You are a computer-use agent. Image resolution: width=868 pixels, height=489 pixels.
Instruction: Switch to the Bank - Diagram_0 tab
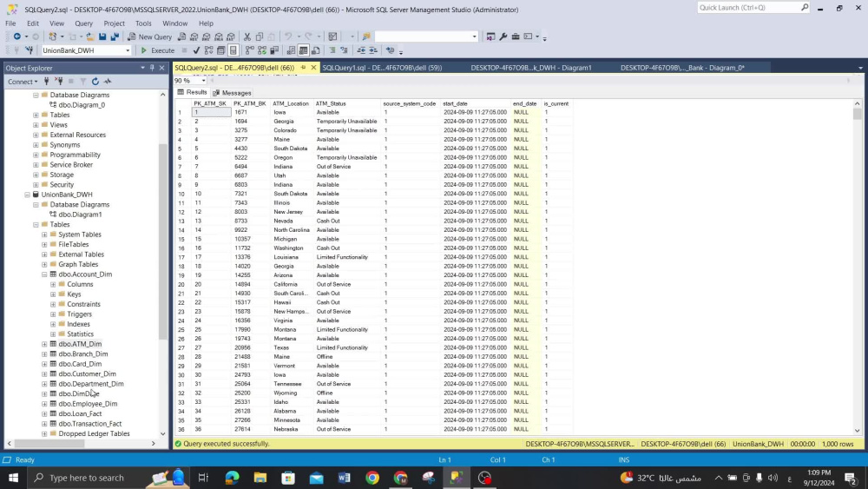click(x=682, y=68)
